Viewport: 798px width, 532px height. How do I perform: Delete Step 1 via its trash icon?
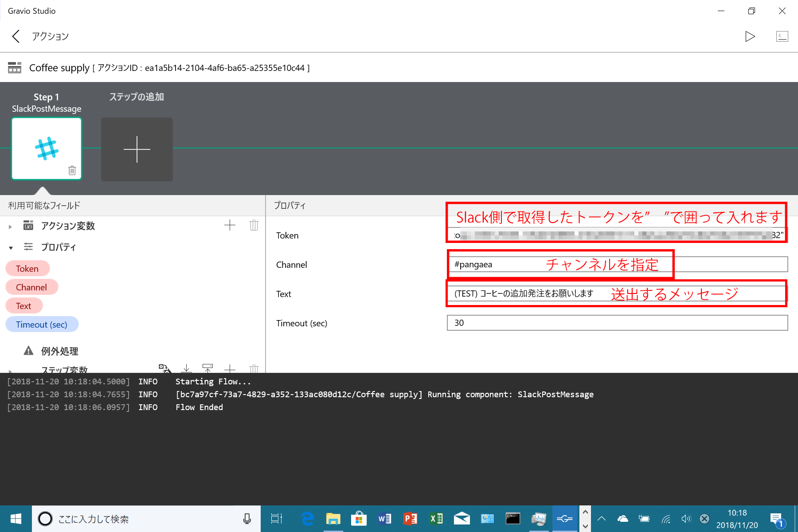click(72, 170)
